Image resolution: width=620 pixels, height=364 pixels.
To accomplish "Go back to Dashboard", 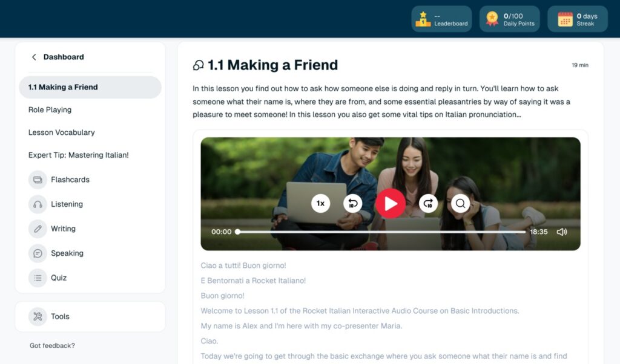I will click(58, 57).
